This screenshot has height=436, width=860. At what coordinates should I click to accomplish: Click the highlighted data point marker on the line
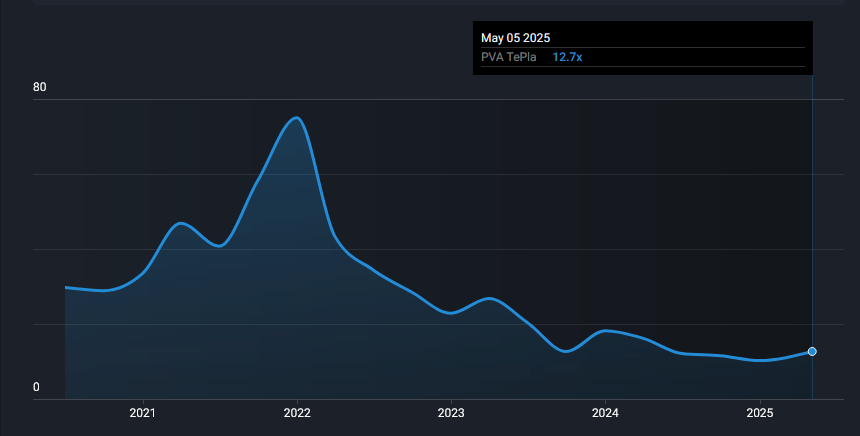pyautogui.click(x=812, y=351)
